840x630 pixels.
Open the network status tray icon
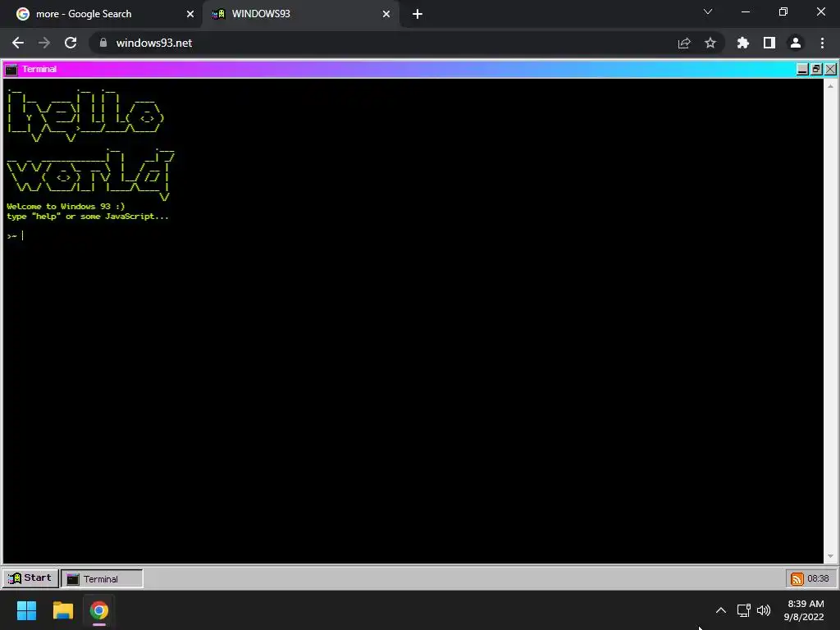[x=743, y=610]
